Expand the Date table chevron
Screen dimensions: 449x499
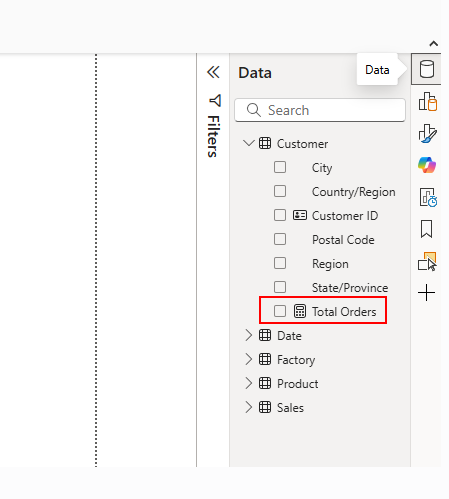[249, 335]
